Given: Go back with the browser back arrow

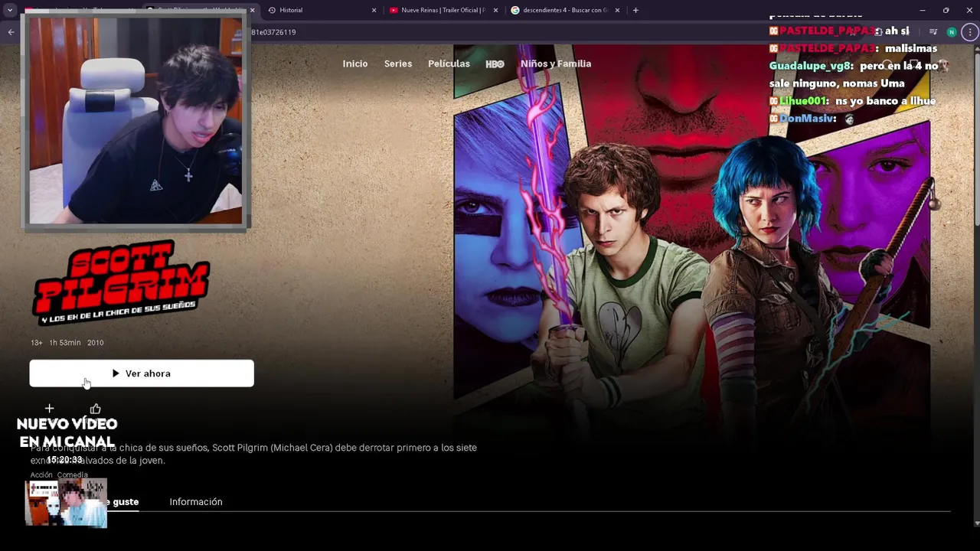Looking at the screenshot, I should coord(11,32).
